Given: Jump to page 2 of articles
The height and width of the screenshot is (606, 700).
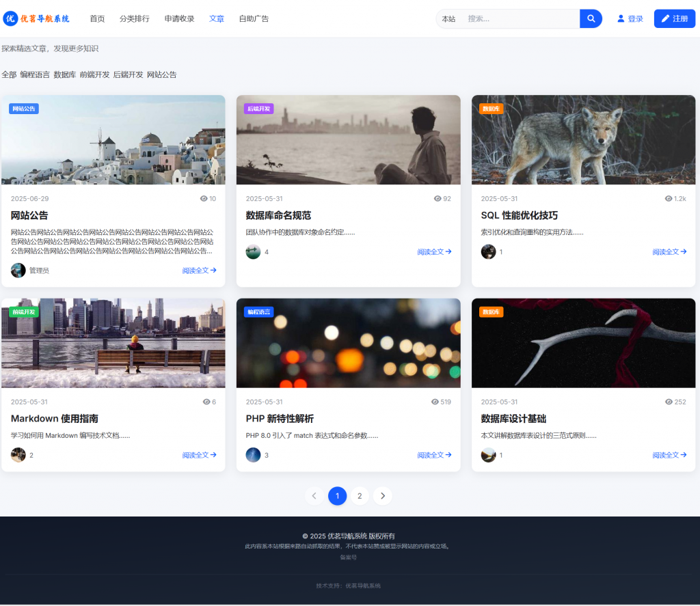Looking at the screenshot, I should click(360, 496).
